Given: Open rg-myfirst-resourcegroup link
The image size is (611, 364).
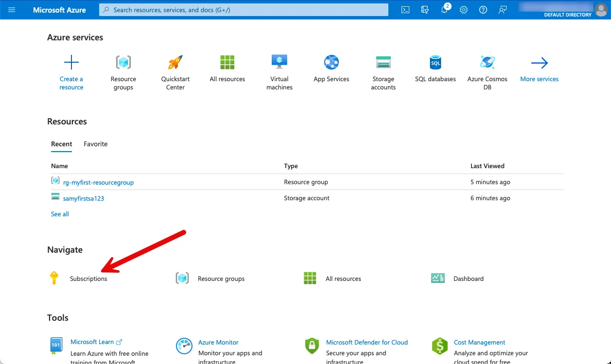Looking at the screenshot, I should tap(98, 183).
